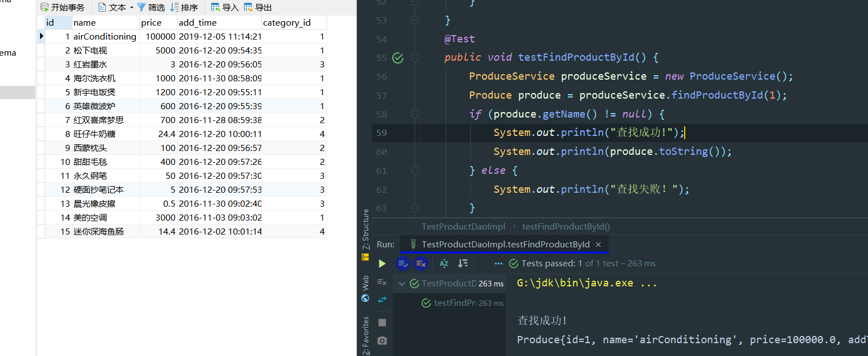Click the 导出 export button in Navicat
The height and width of the screenshot is (356, 868).
pos(258,7)
